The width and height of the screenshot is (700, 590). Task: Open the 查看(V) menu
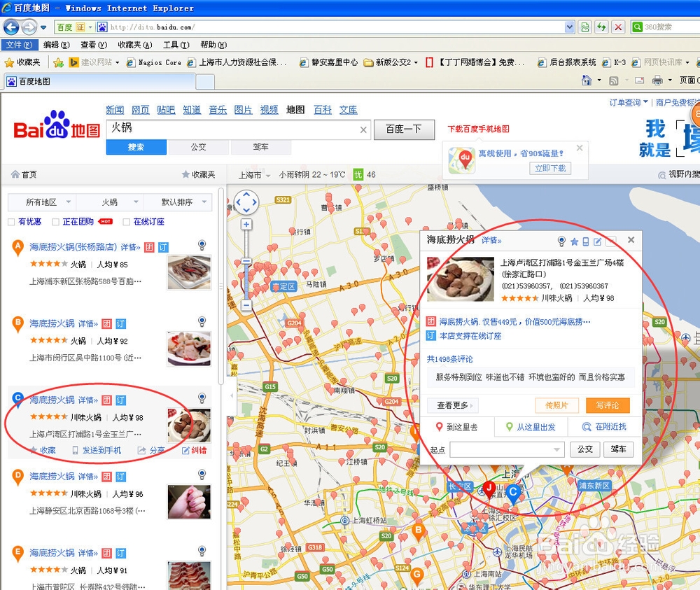(94, 45)
